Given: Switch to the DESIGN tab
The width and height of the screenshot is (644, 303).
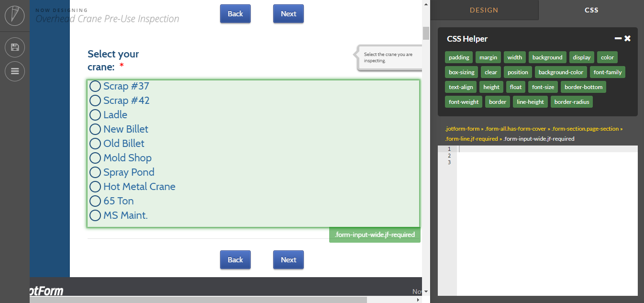Looking at the screenshot, I should coord(484,10).
